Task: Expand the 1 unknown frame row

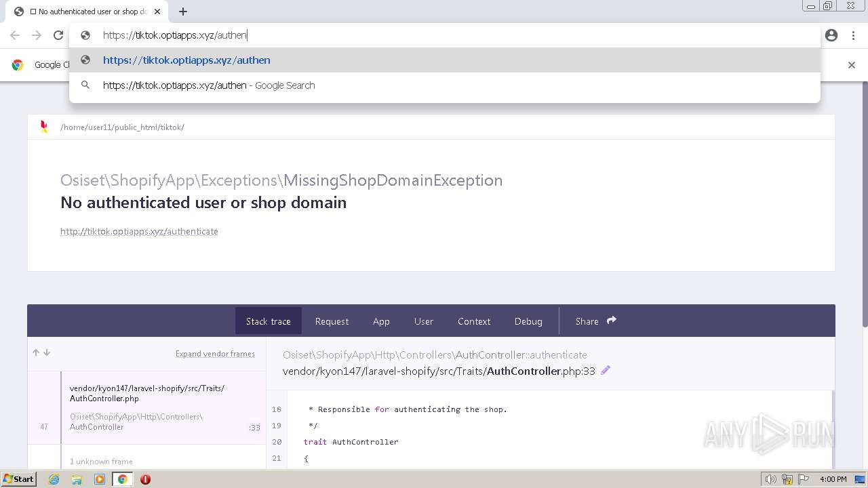Action: [146, 461]
